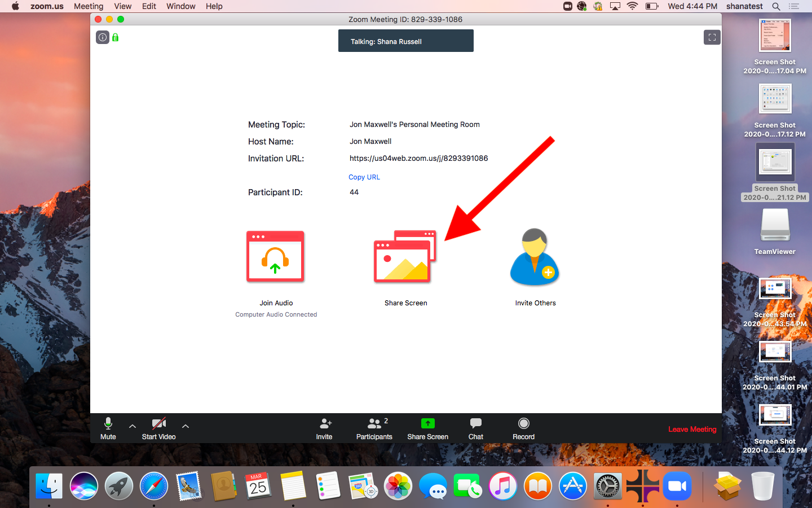This screenshot has width=812, height=508.
Task: Open the Participants panel
Action: point(374,429)
